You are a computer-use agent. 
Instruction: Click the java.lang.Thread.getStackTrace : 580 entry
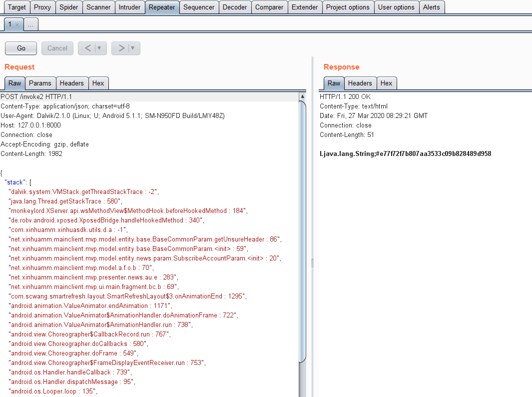(x=64, y=201)
